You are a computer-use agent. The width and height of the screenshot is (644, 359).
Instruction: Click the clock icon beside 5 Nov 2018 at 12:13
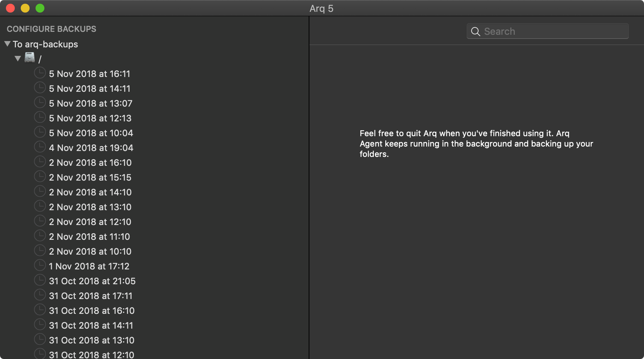(x=40, y=117)
